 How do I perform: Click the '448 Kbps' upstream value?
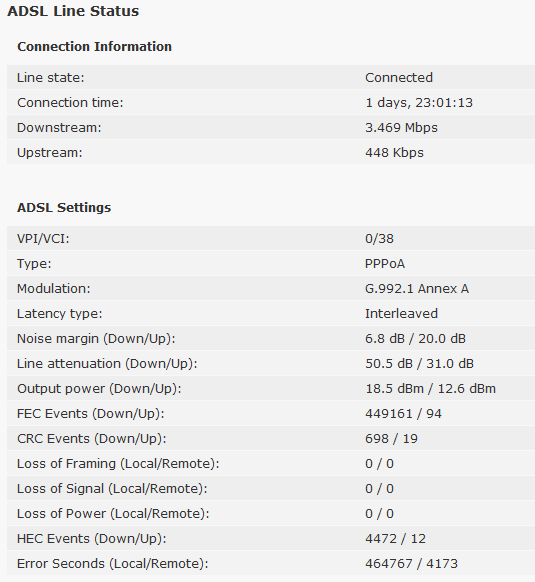click(x=394, y=153)
